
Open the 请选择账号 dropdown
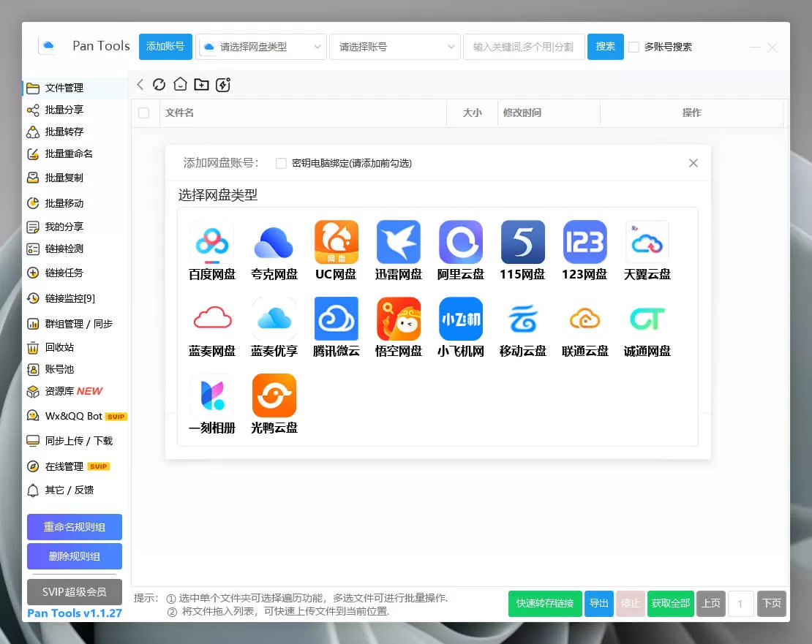point(394,47)
